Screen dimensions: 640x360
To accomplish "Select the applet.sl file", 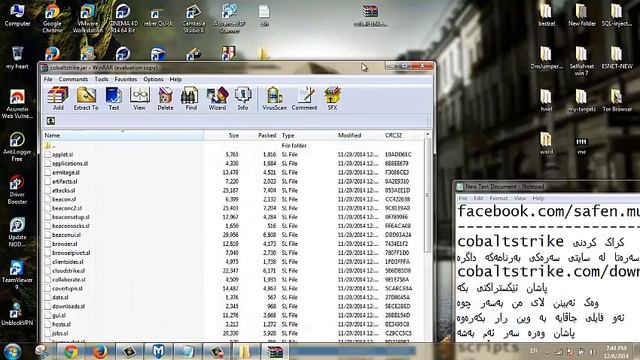I will [233, 155].
